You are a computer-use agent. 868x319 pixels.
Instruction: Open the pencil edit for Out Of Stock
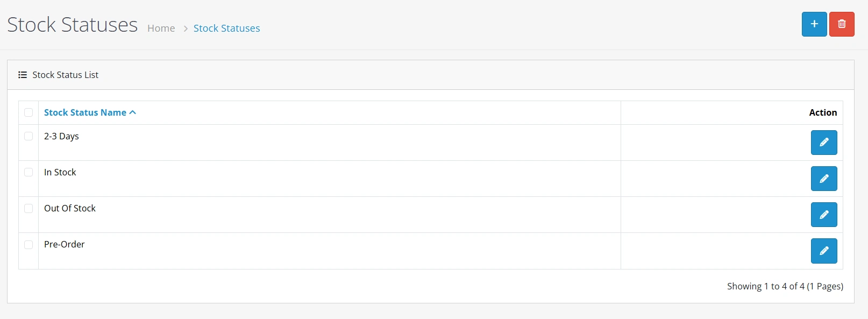(x=824, y=215)
